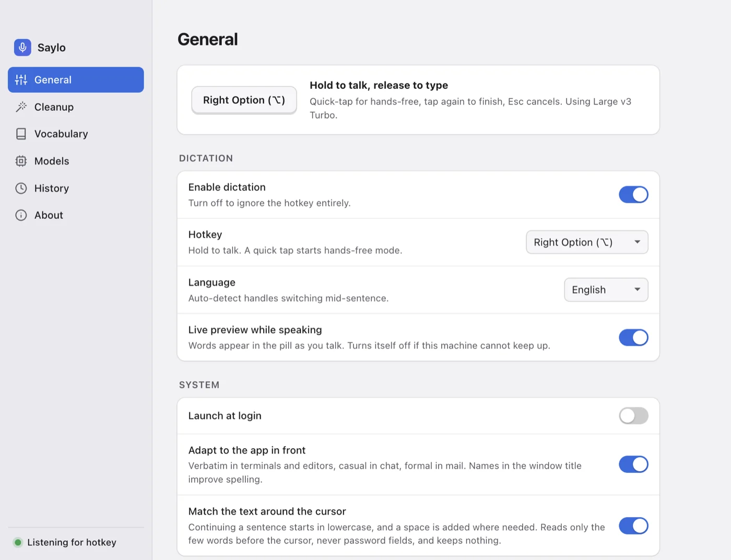
Task: Click the 'Enable dictation' label
Action: tap(227, 187)
